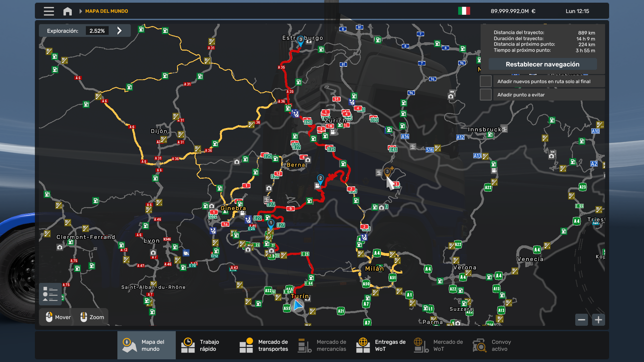Expand the Exploración percentage arrow
Viewport: 644px width, 362px height.
click(119, 31)
